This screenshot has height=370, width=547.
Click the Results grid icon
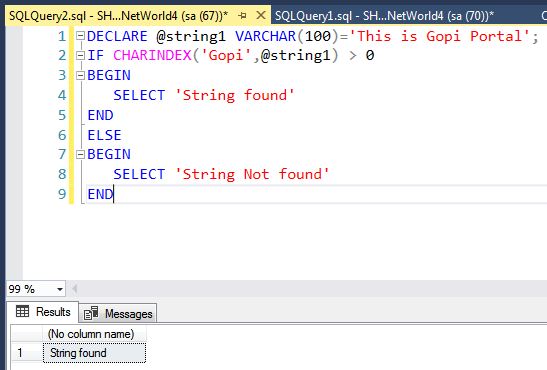coord(22,311)
